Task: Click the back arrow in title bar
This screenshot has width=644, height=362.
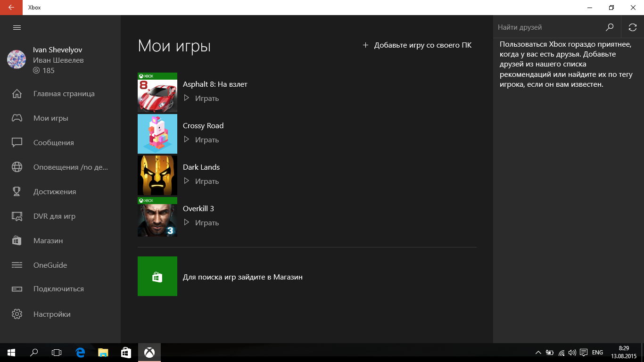Action: (11, 8)
